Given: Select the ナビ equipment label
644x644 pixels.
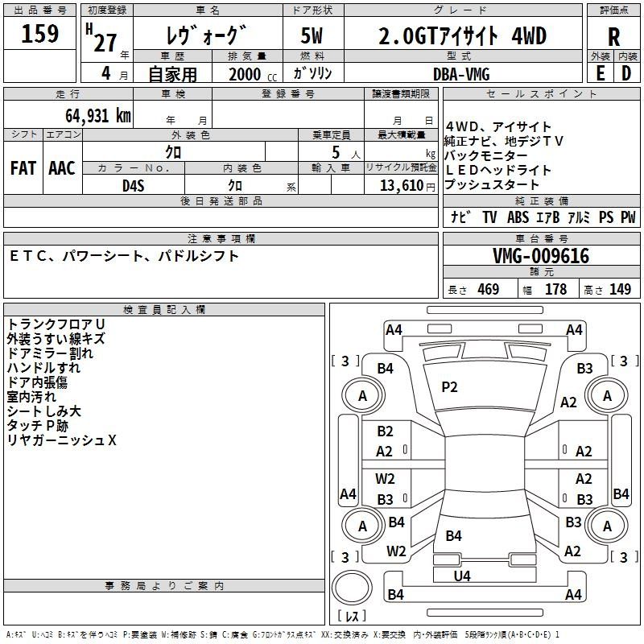Looking at the screenshot, I should coord(460,217).
